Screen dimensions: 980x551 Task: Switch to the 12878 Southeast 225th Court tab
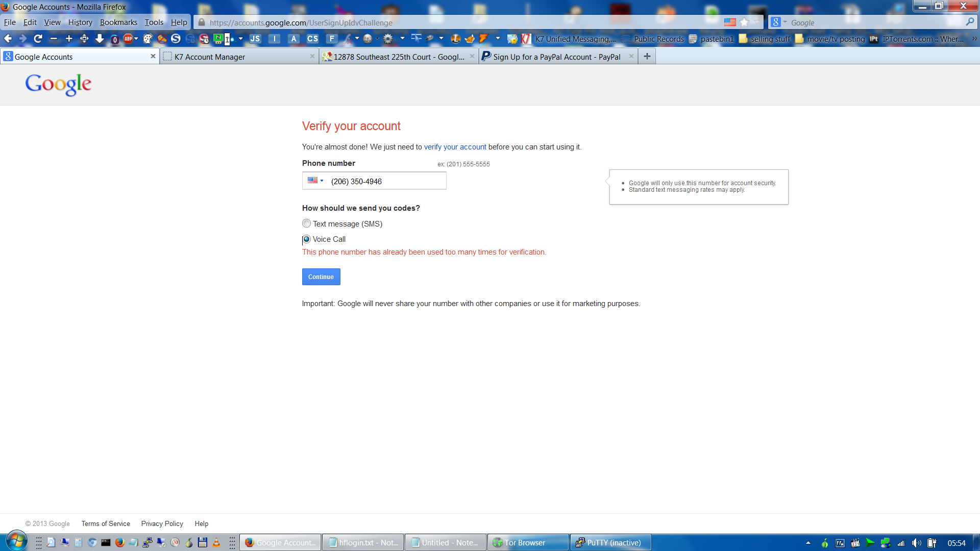pyautogui.click(x=399, y=57)
